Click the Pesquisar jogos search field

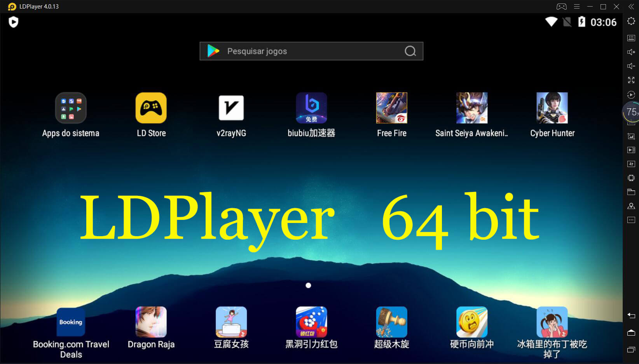pyautogui.click(x=311, y=51)
